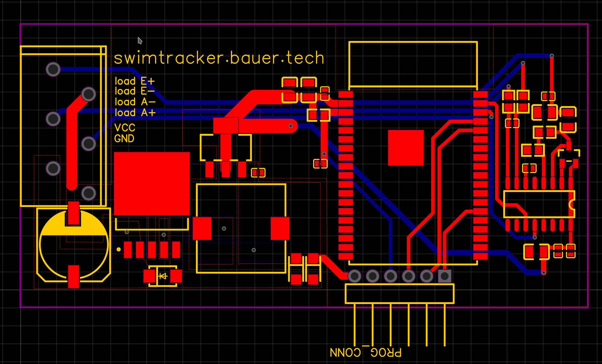
Task: Select the GND silkscreen label
Action: (124, 139)
